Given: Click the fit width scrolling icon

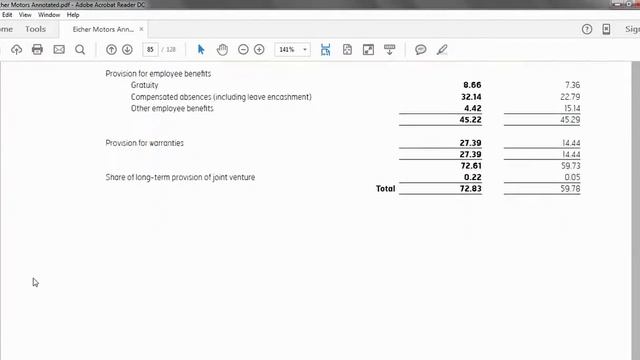Looking at the screenshot, I should [x=325, y=50].
